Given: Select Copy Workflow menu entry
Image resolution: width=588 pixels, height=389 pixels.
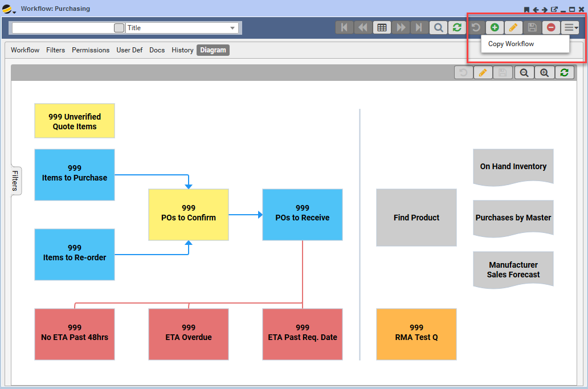Looking at the screenshot, I should (x=511, y=44).
